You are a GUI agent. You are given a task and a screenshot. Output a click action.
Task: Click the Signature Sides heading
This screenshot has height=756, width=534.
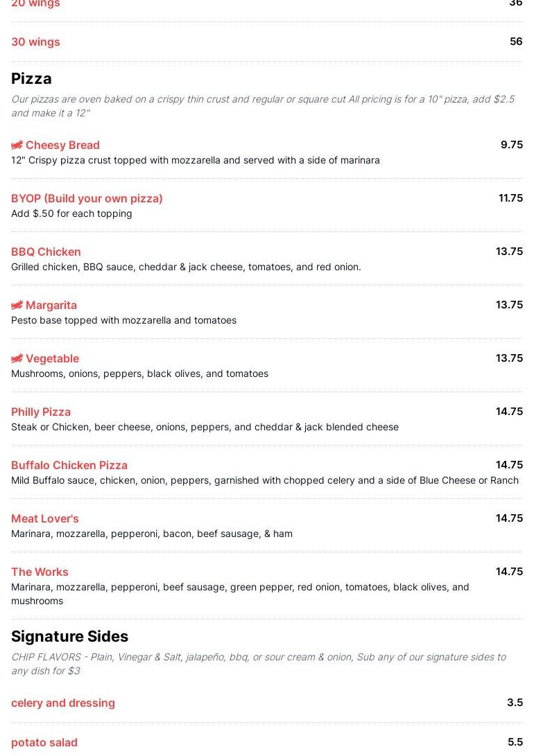point(69,637)
